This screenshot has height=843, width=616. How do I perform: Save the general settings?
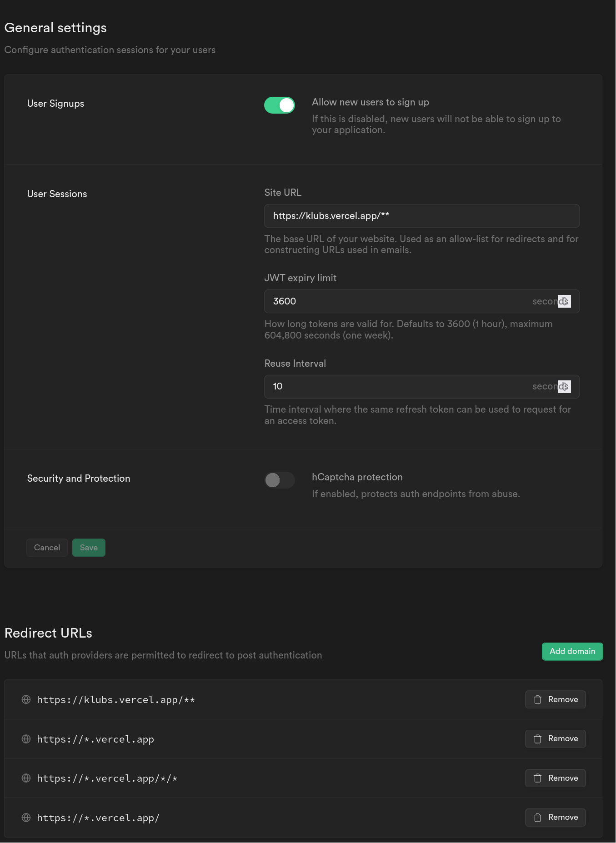click(89, 548)
